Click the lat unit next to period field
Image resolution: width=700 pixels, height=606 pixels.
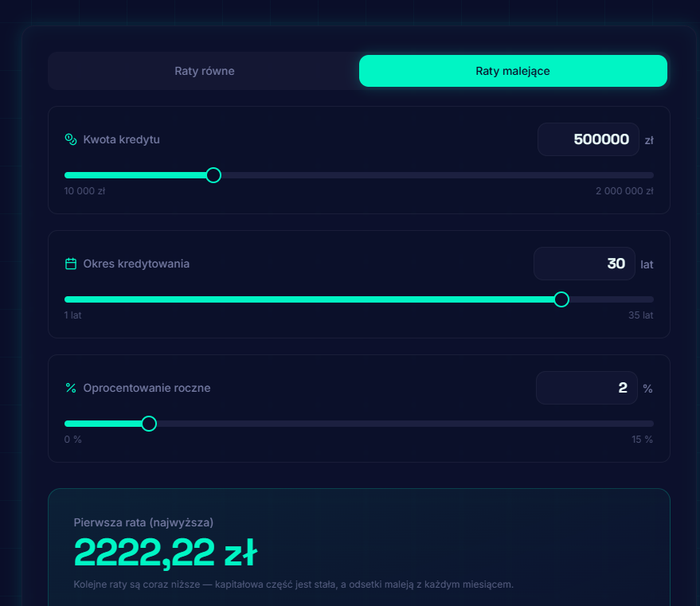click(x=647, y=264)
